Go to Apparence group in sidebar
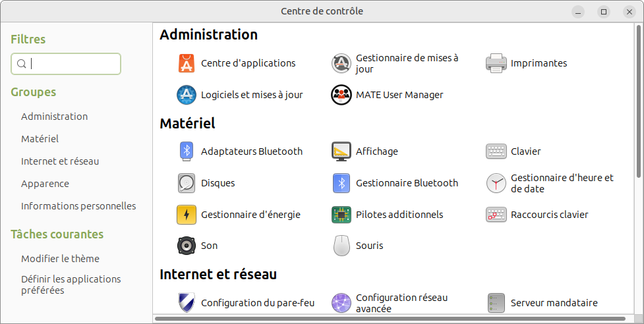This screenshot has width=644, height=324. tap(45, 184)
